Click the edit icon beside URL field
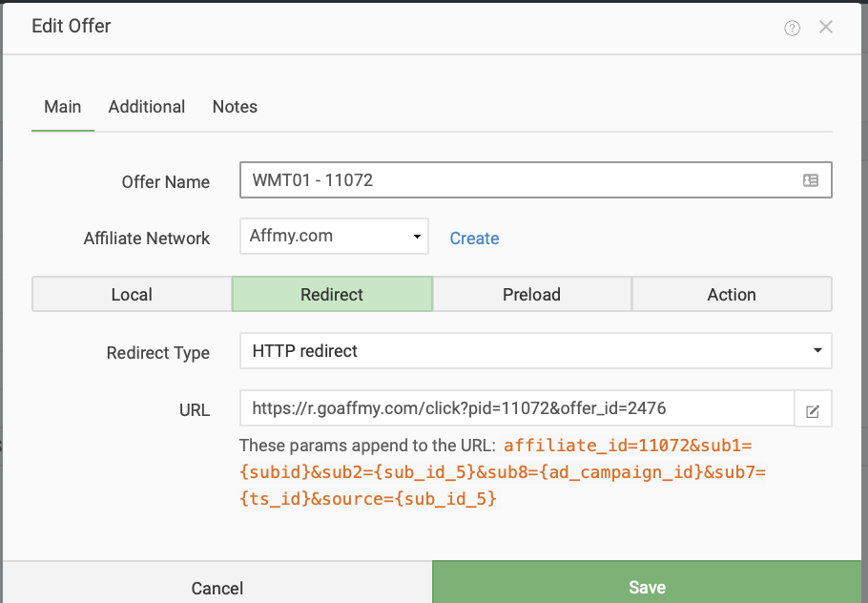 click(813, 410)
